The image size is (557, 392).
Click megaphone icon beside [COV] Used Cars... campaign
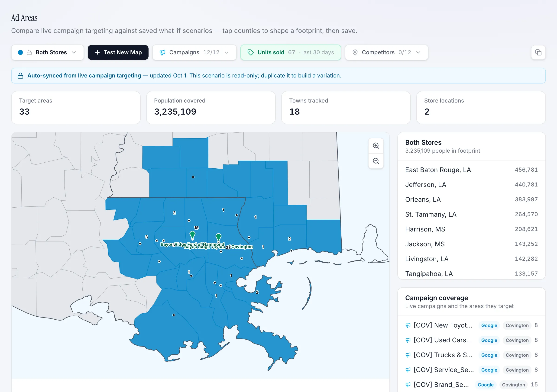(408, 340)
